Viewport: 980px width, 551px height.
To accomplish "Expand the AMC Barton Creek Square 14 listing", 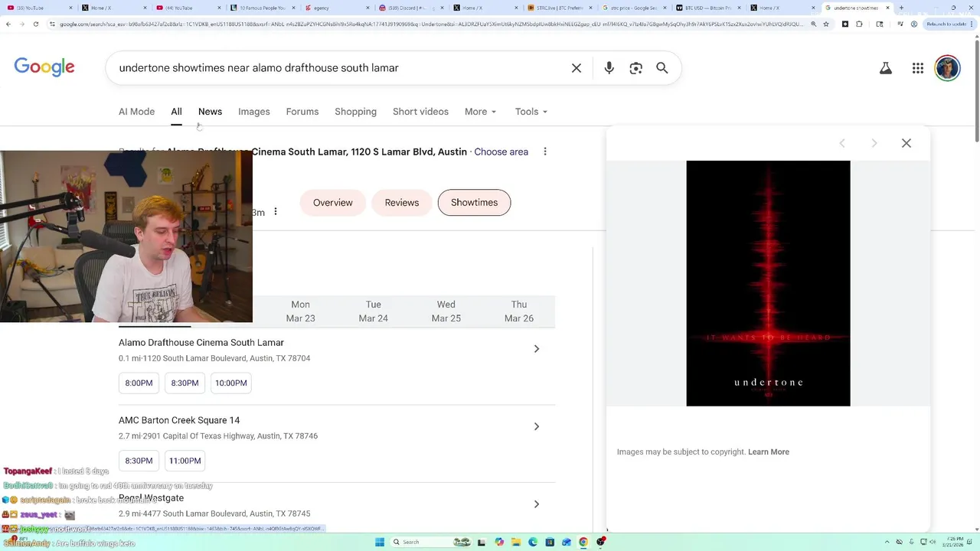I will (x=537, y=426).
